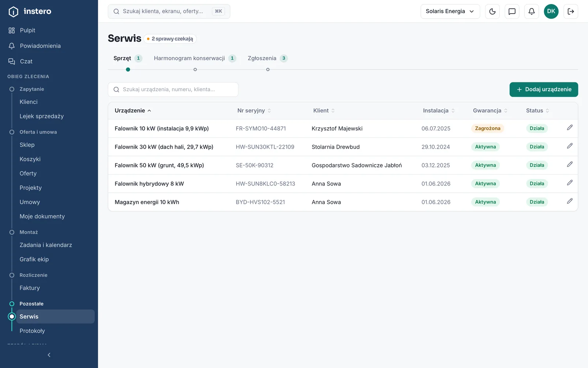Edit the Falownik 10 kW row

(570, 127)
